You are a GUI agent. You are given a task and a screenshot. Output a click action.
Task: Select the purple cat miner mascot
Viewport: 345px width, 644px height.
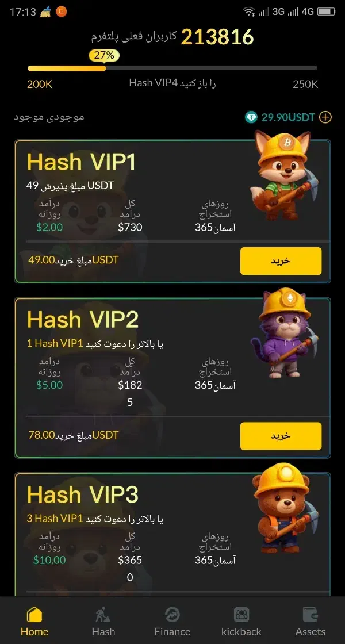(x=284, y=333)
